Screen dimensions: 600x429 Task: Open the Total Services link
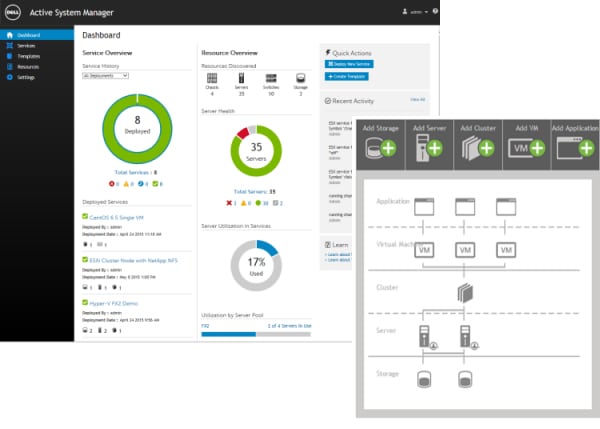135,172
